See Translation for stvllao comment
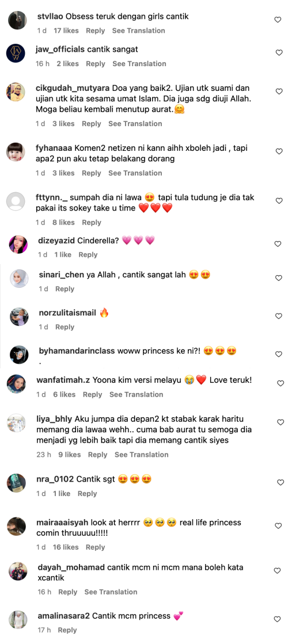 click(x=138, y=31)
